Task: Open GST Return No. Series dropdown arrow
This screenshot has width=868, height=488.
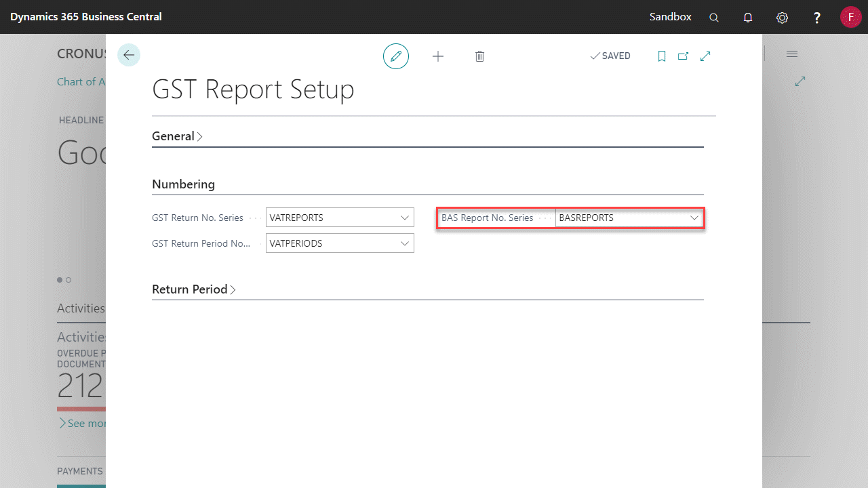Action: tap(405, 218)
